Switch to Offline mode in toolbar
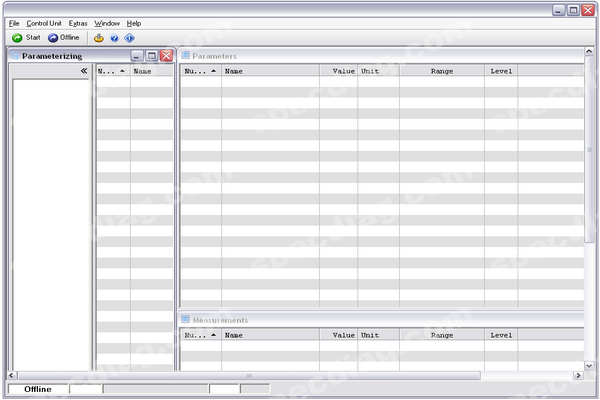The height and width of the screenshot is (400, 600). (x=64, y=38)
